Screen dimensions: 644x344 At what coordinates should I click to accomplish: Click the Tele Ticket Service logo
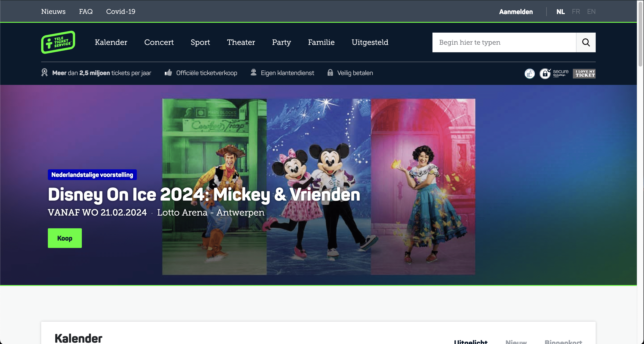[58, 42]
